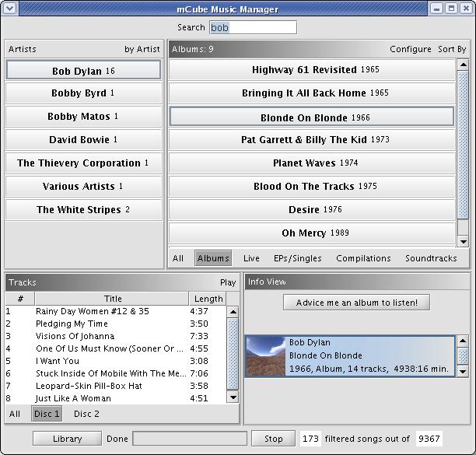Click into the Search field

(x=254, y=28)
